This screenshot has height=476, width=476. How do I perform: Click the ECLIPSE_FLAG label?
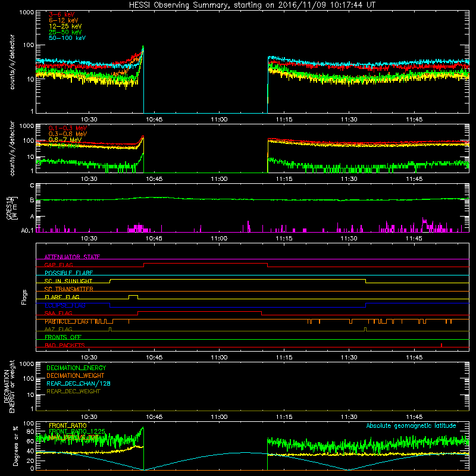click(65, 305)
